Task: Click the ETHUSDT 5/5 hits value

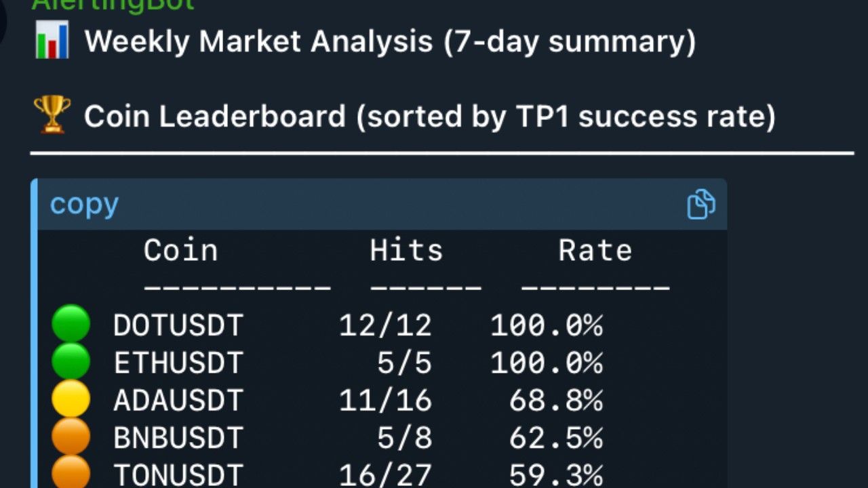Action: coord(405,364)
